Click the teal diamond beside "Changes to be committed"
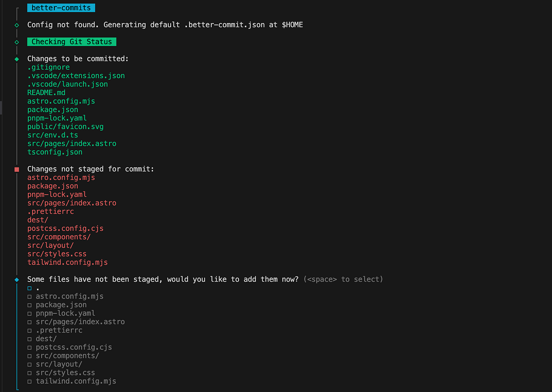 (x=17, y=58)
